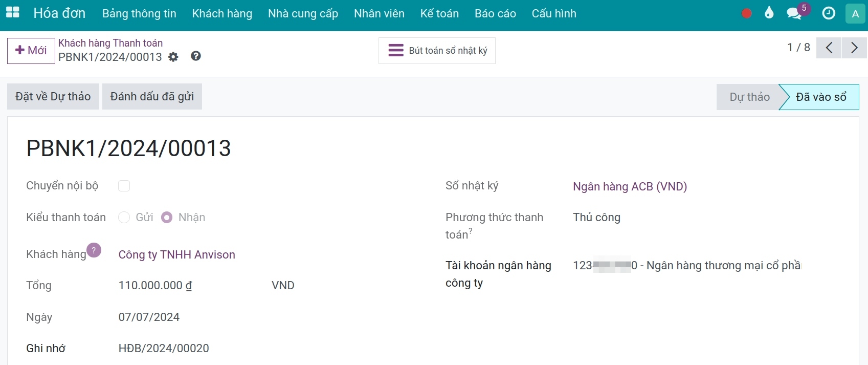Open Công ty TNHH Anvison customer link
The width and height of the screenshot is (868, 365).
177,254
